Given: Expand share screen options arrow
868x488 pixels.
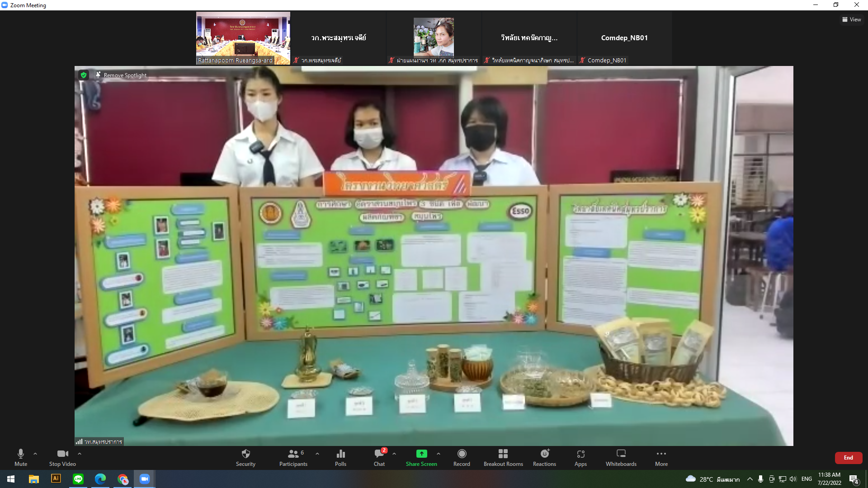Looking at the screenshot, I should click(x=439, y=454).
